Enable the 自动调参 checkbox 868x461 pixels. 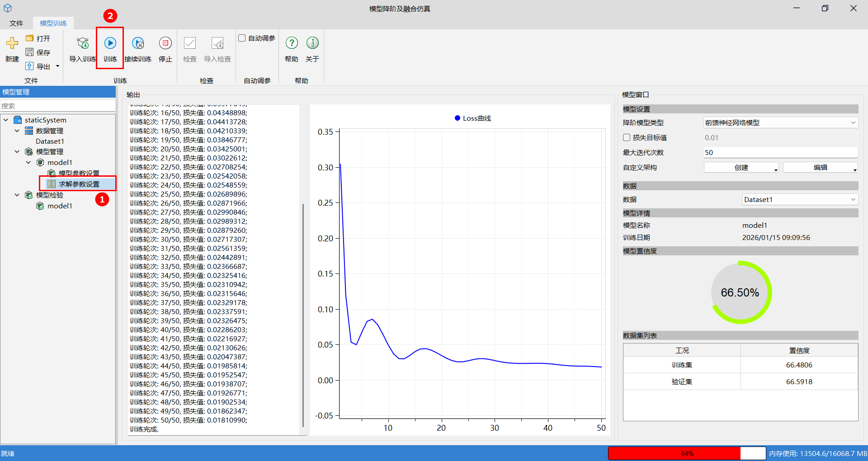(x=242, y=38)
